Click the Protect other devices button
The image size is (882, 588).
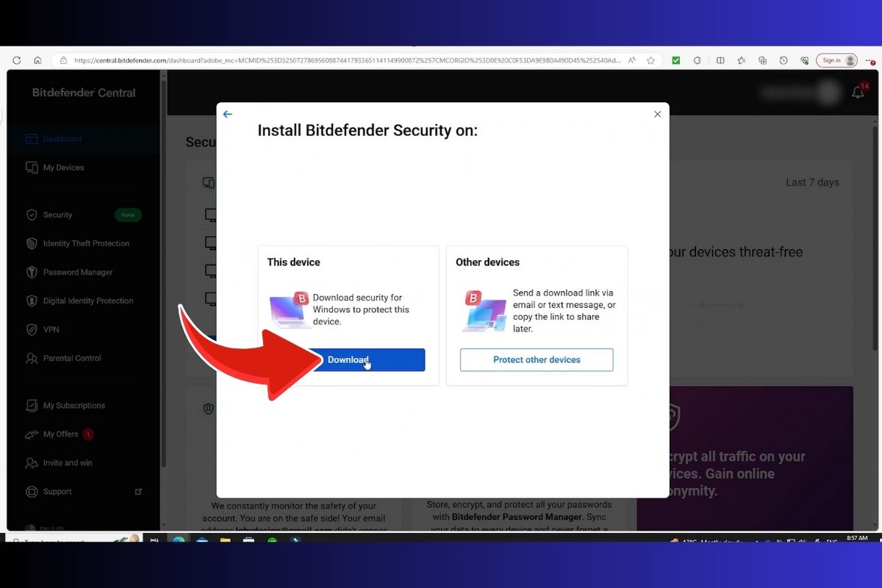click(x=537, y=359)
